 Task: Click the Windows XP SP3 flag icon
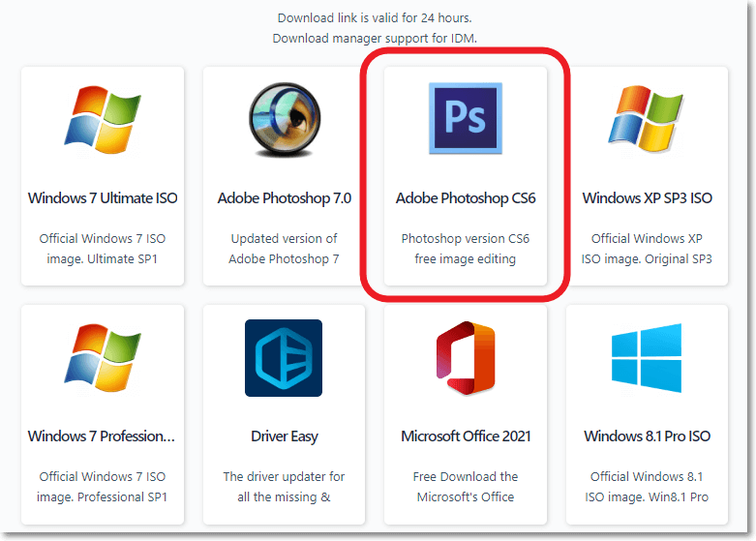(647, 119)
